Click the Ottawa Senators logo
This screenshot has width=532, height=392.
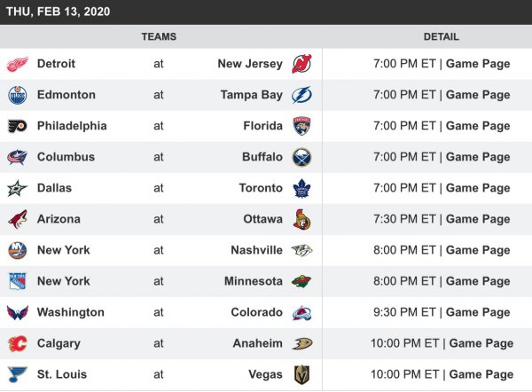pos(301,219)
